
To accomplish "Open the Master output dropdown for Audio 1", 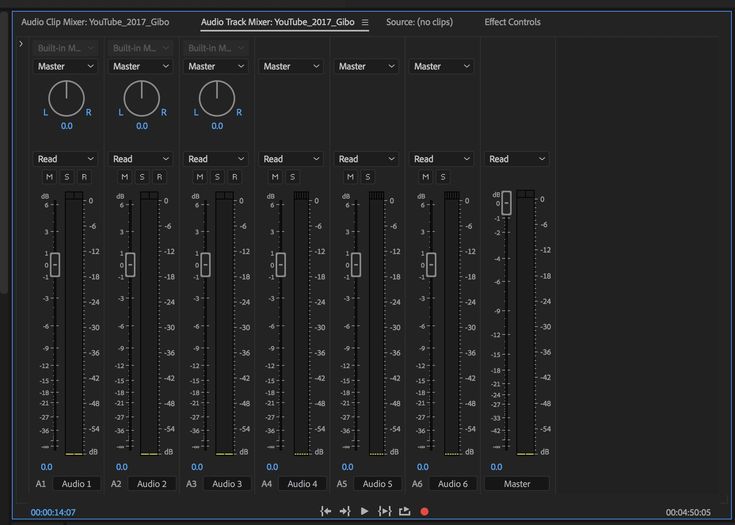I will [66, 66].
